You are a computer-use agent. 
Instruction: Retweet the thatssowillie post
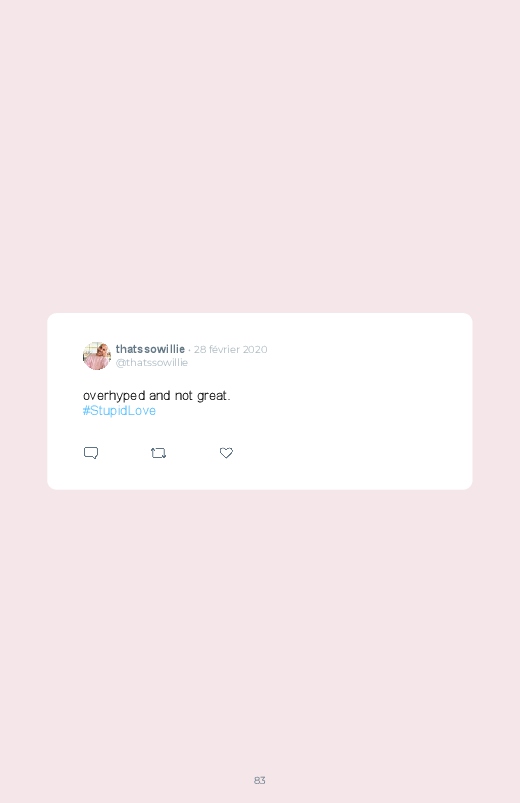coord(158,453)
